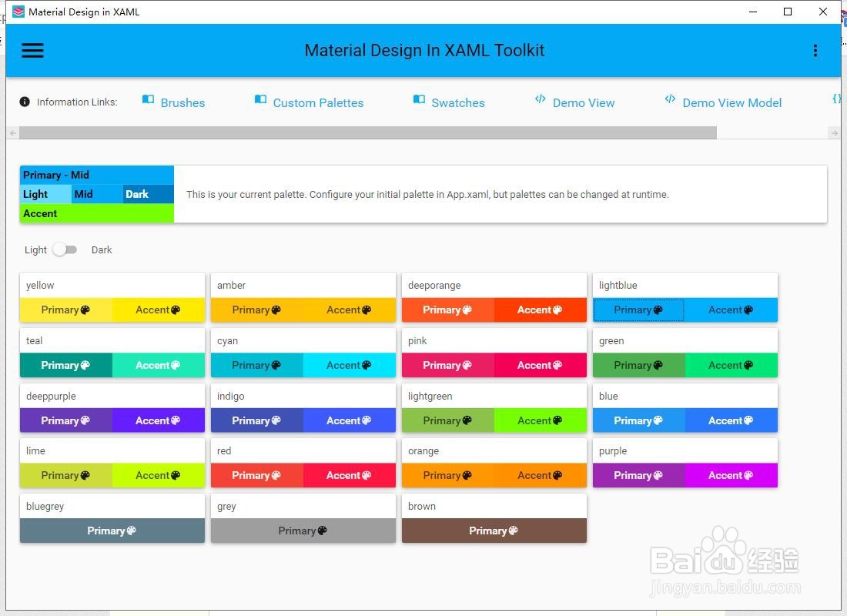This screenshot has width=847, height=616.
Task: Click the Material Design in XAML window icon
Action: tap(18, 12)
